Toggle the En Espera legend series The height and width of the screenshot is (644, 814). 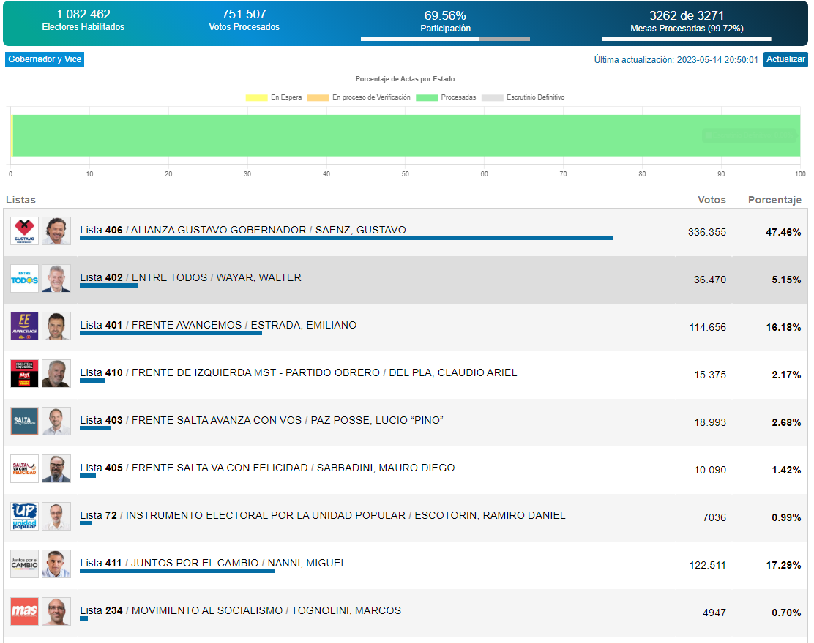274,97
